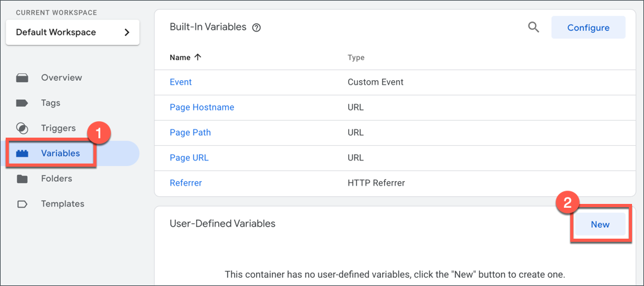Click the Folders icon in sidebar
The width and height of the screenshot is (644, 286).
click(22, 179)
